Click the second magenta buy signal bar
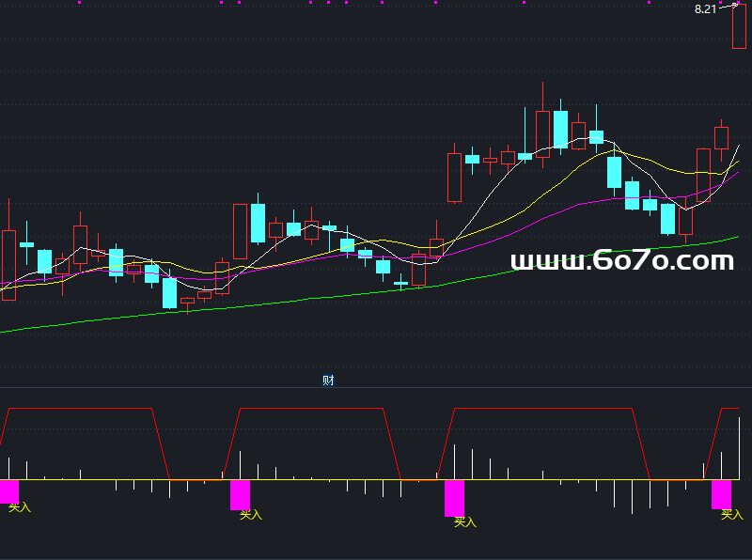Viewport: 752px width, 560px height. click(240, 494)
